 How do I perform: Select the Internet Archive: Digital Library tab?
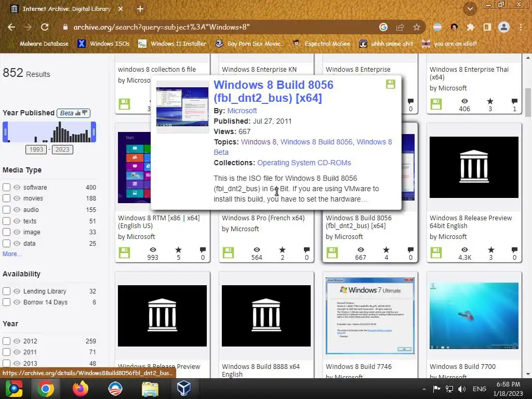(66, 9)
